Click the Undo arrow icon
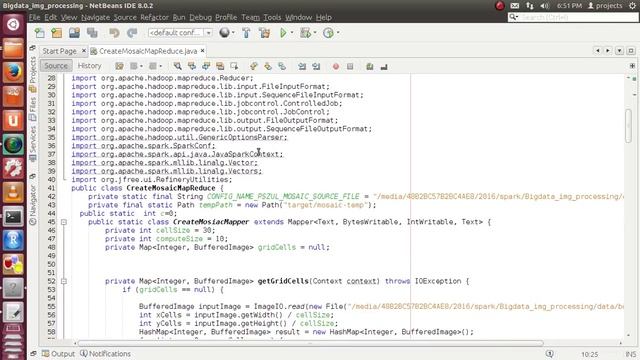640x360 pixels. (114, 33)
